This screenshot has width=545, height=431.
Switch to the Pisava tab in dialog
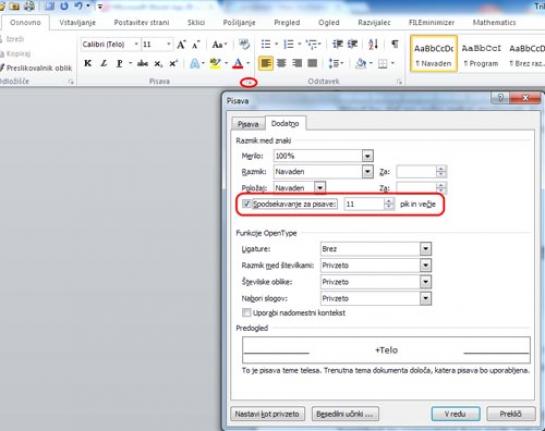tap(248, 124)
